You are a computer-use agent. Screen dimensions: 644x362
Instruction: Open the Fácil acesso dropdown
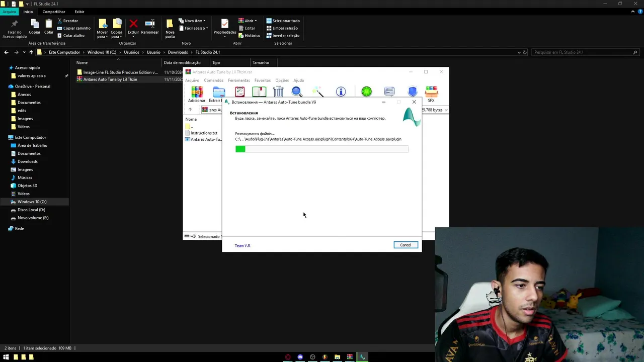[193, 28]
